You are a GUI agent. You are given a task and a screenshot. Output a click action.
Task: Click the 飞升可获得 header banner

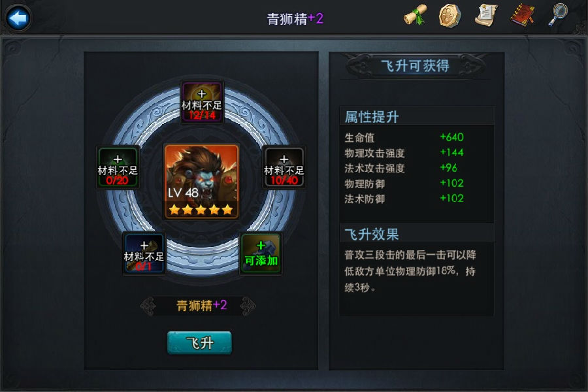(x=415, y=66)
